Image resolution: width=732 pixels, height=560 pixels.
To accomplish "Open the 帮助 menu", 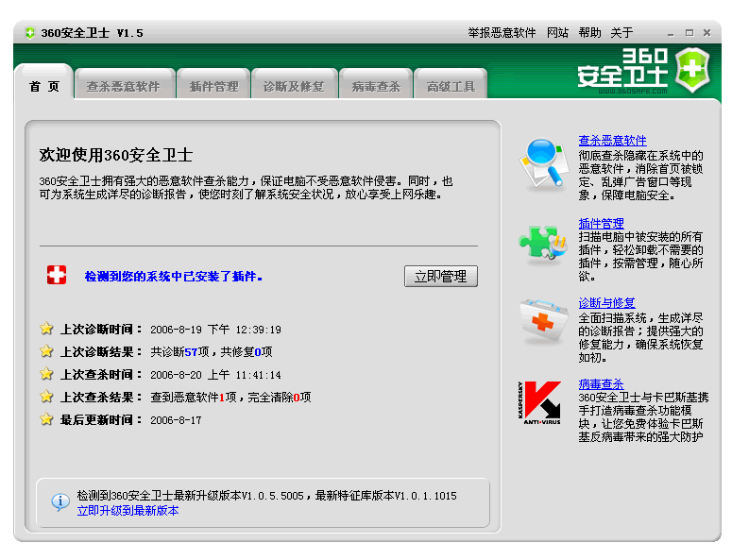I will click(589, 33).
